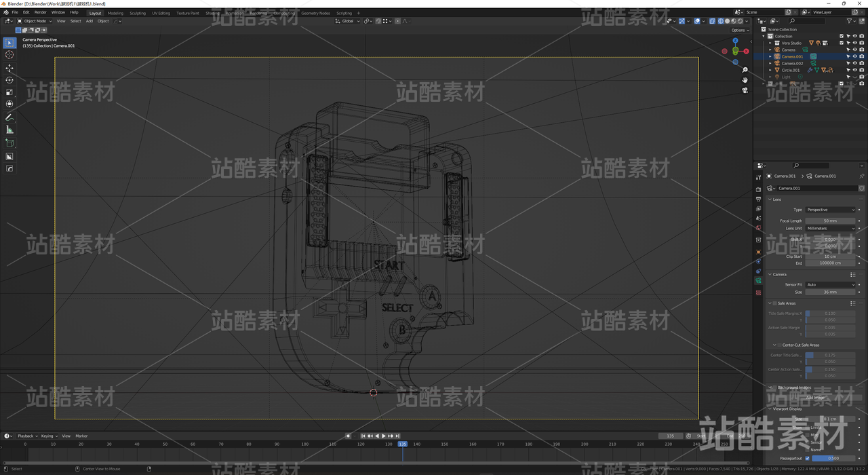
Task: Open the Object Data camera properties tab
Action: click(758, 281)
